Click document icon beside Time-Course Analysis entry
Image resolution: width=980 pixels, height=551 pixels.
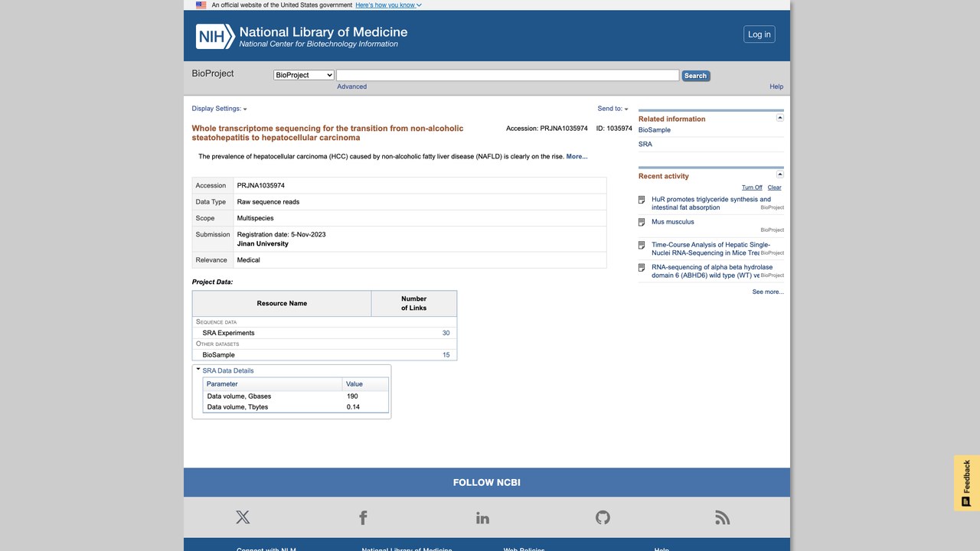click(x=642, y=245)
